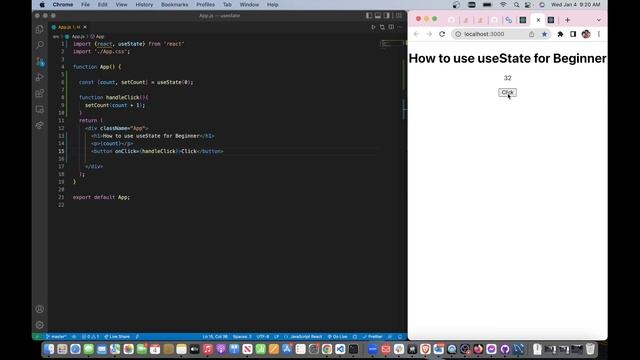The image size is (640, 360).
Task: Open Chrome three-dot menu
Action: (x=599, y=34)
